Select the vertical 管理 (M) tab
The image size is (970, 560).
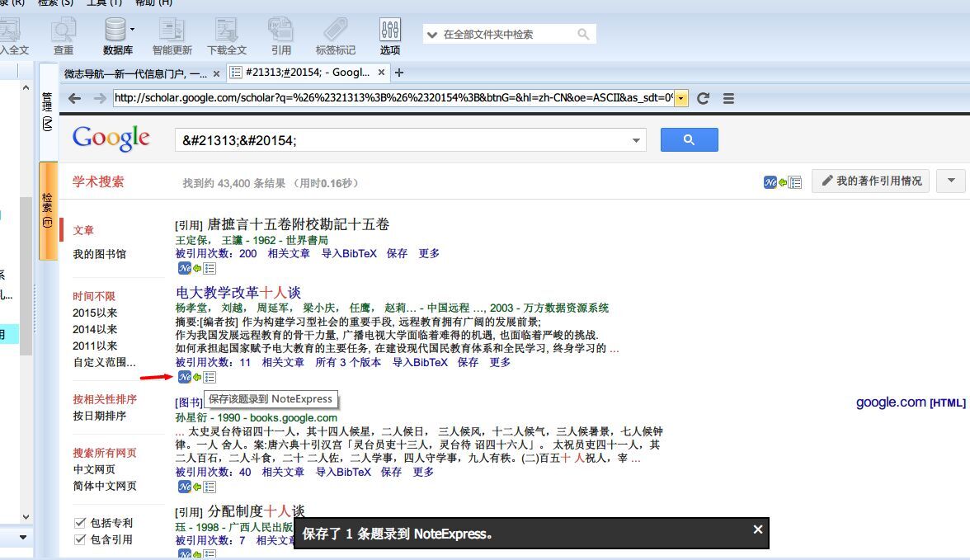[48, 111]
